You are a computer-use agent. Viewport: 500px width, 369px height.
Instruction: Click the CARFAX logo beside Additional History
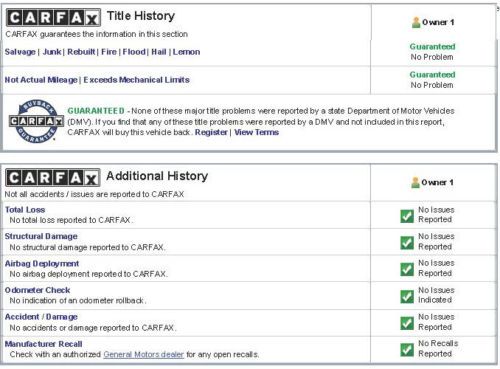click(53, 178)
